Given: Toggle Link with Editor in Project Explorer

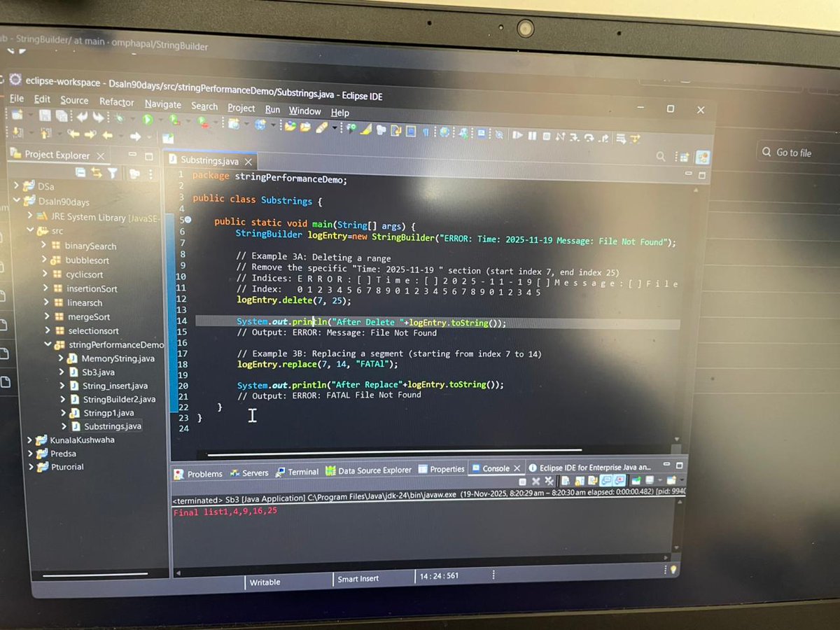Looking at the screenshot, I should coord(96,172).
